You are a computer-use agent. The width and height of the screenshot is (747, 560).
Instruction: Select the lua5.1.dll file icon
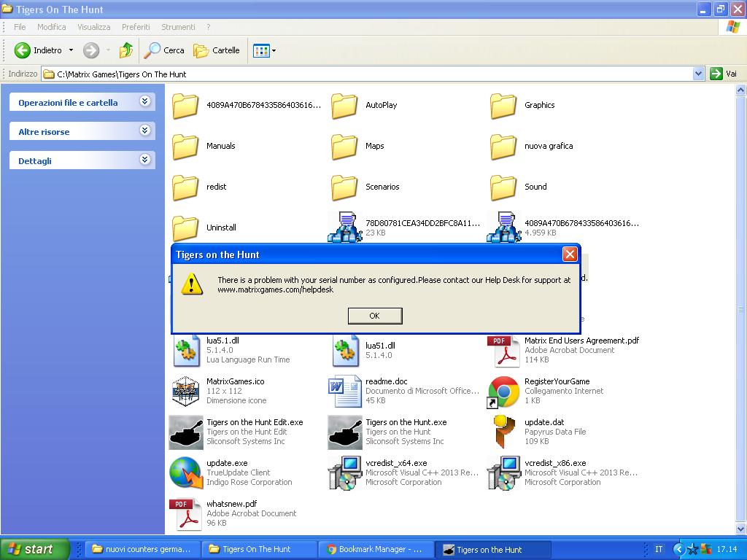coord(186,351)
